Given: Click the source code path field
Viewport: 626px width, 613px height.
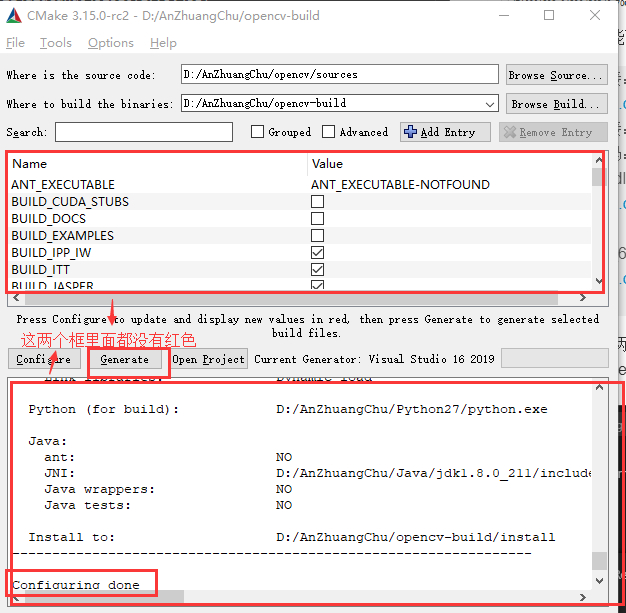Looking at the screenshot, I should (339, 74).
